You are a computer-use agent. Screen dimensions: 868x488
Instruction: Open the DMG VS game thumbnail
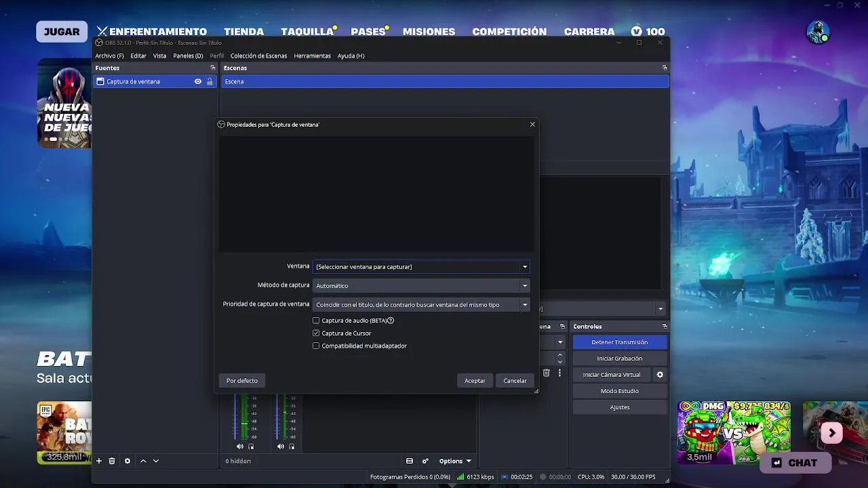click(734, 432)
